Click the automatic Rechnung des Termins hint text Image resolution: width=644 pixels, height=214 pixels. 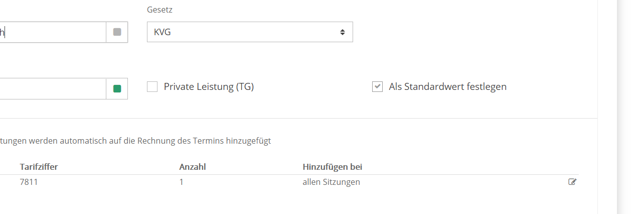click(135, 141)
